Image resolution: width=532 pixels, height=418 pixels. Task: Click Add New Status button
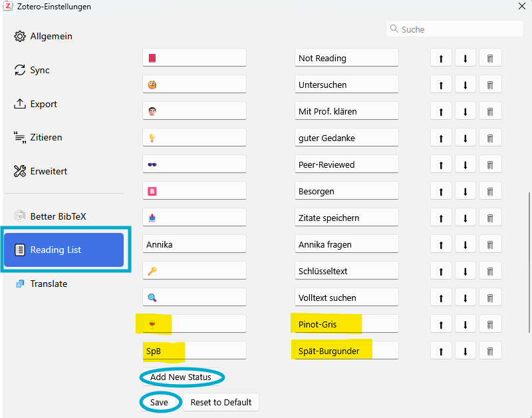click(x=181, y=377)
